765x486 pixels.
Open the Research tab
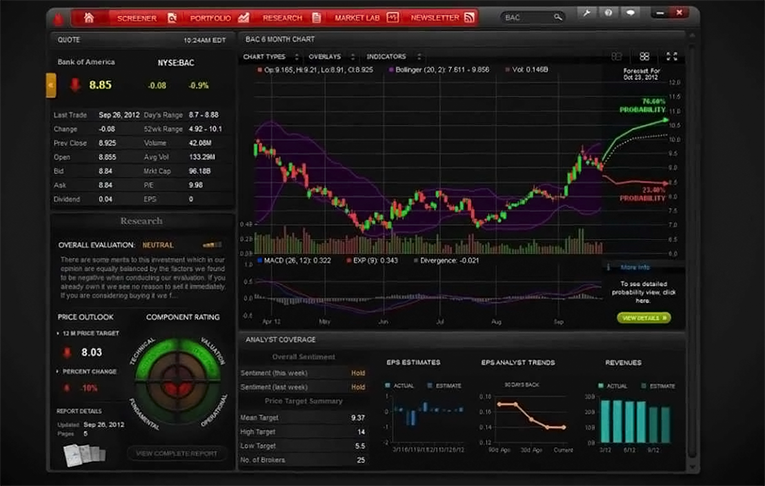click(282, 18)
